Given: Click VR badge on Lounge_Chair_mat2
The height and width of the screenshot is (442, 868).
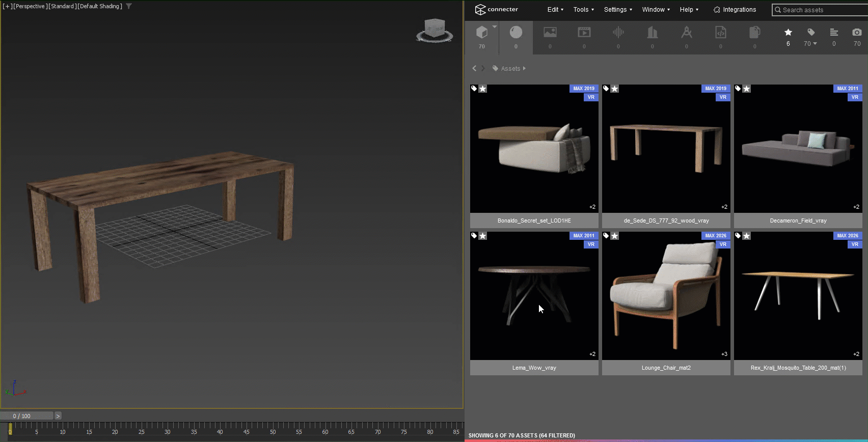Looking at the screenshot, I should [723, 244].
